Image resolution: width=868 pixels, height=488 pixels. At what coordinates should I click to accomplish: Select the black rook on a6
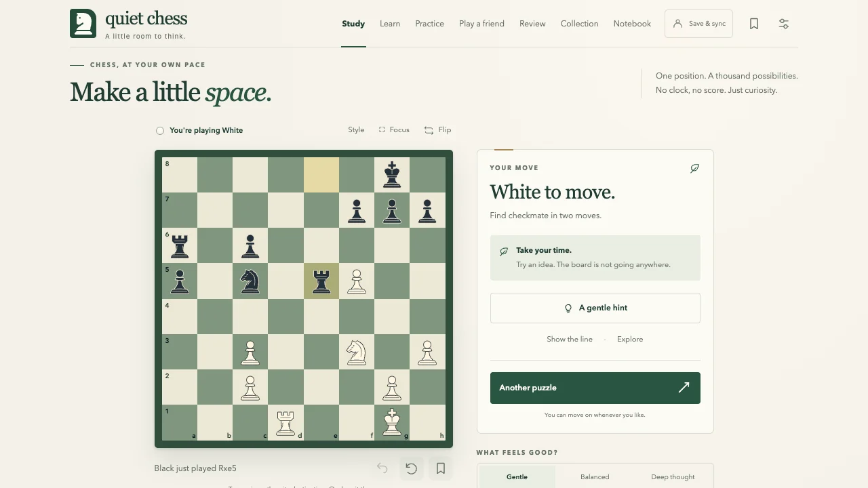click(x=180, y=245)
